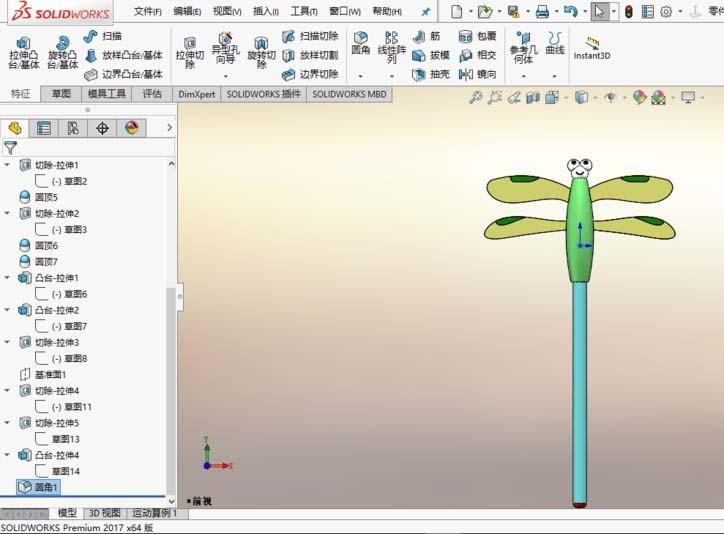Open the 文件 (File) menu

click(147, 11)
